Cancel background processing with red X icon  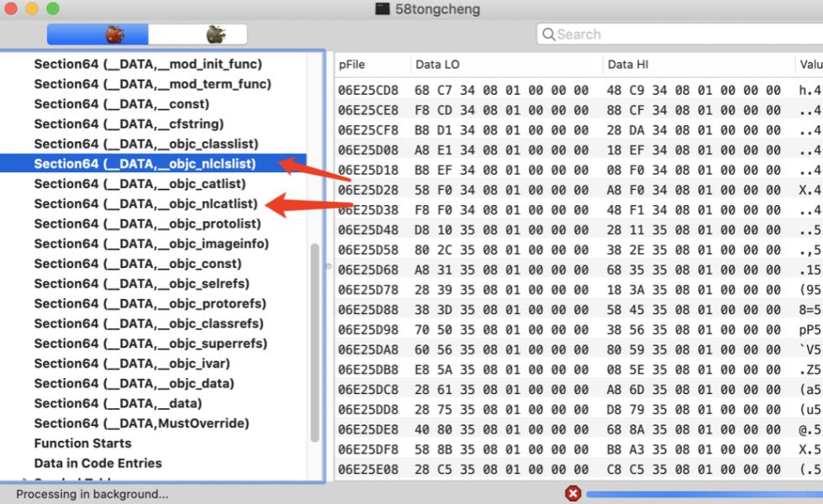pos(573,494)
